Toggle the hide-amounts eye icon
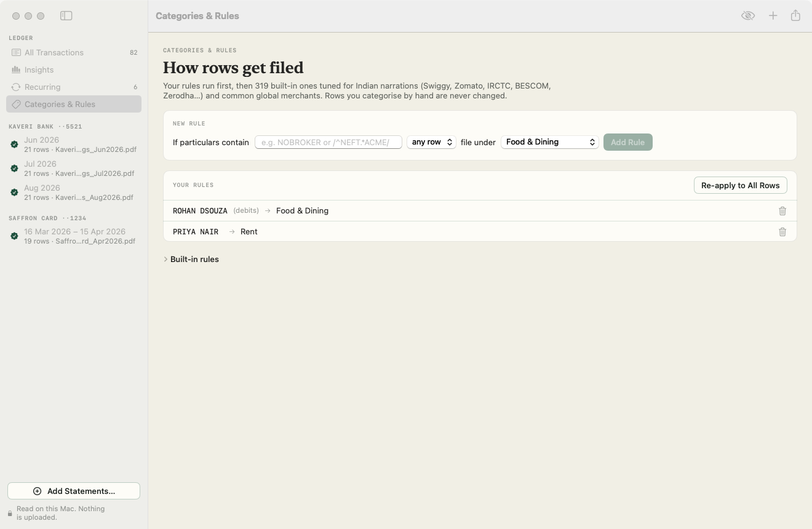The width and height of the screenshot is (812, 529). 748,16
